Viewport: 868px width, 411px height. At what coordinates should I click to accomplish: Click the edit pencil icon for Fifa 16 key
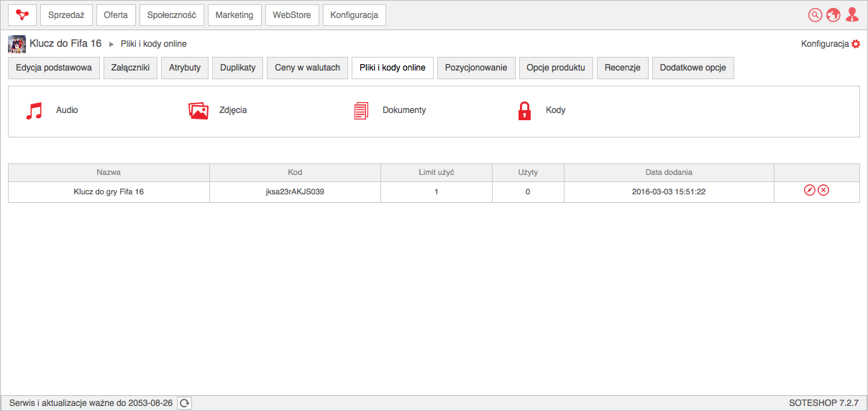tap(809, 191)
